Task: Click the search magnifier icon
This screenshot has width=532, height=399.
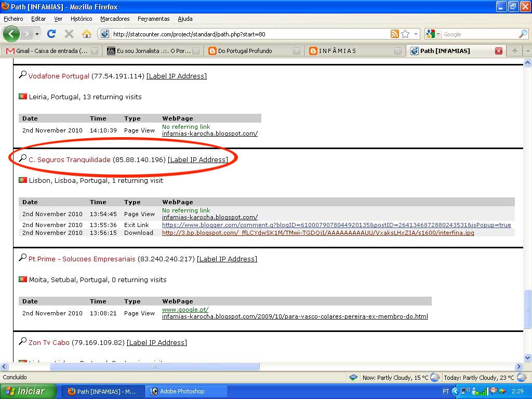Action: tap(523, 34)
